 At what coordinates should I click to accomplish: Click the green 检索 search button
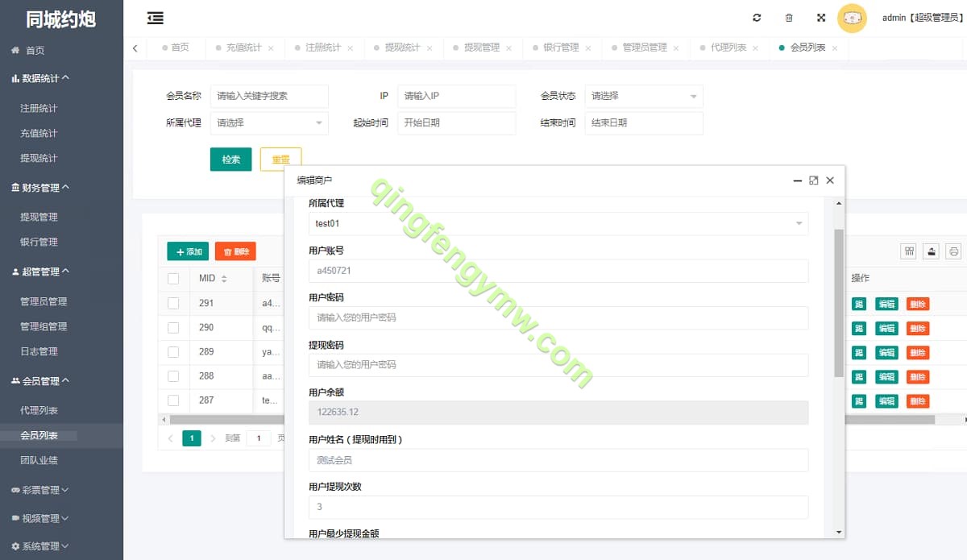(x=230, y=160)
